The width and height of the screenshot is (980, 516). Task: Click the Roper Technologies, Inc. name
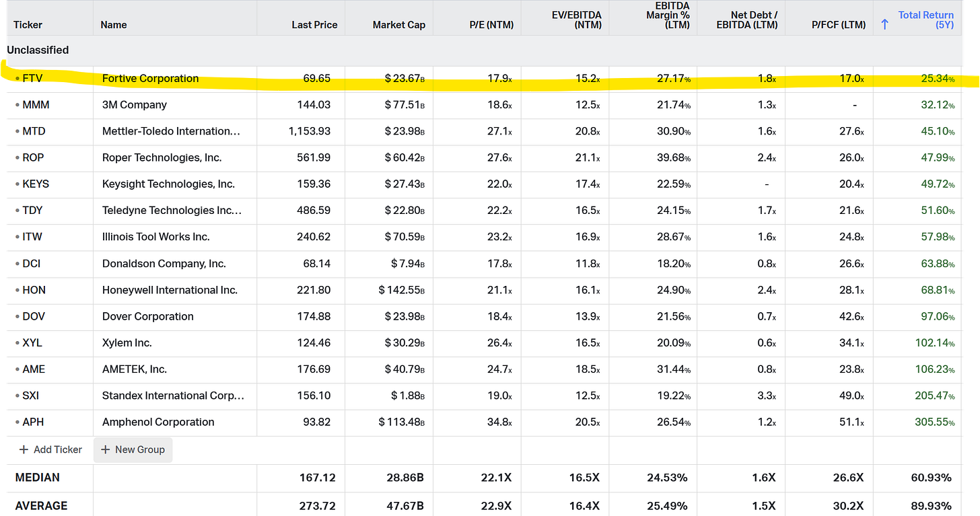(162, 157)
